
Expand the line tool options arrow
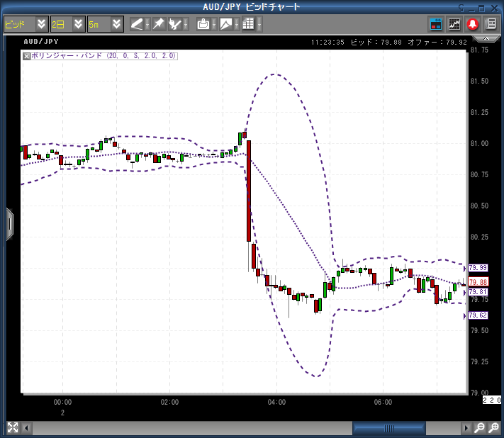click(x=147, y=24)
